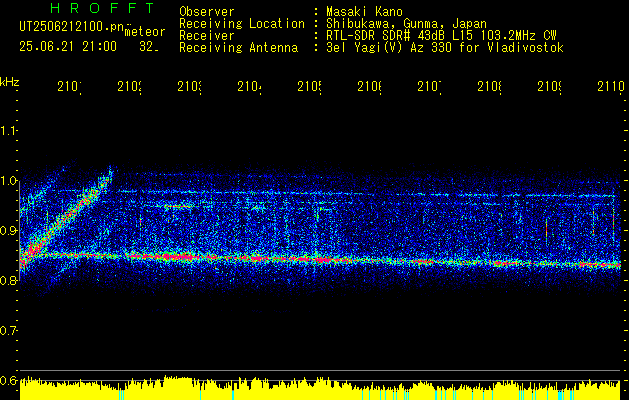Screen dimensions: 629x400
Task: Click the HROFFT title text
Action: (x=102, y=8)
